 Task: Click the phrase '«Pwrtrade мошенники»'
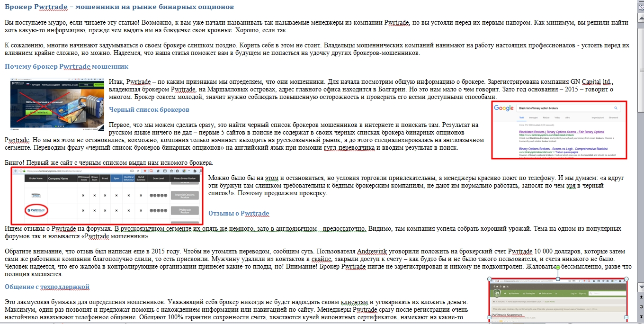click(116, 236)
